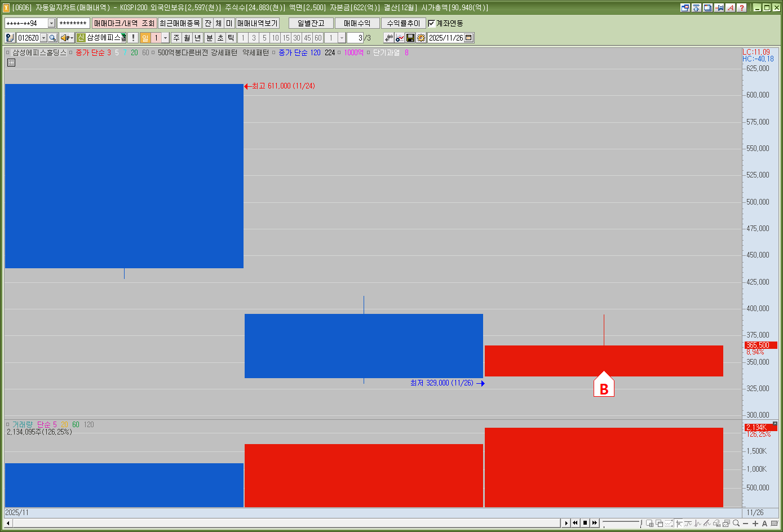
Task: Select the 월 (monthly) period tab
Action: click(187, 38)
